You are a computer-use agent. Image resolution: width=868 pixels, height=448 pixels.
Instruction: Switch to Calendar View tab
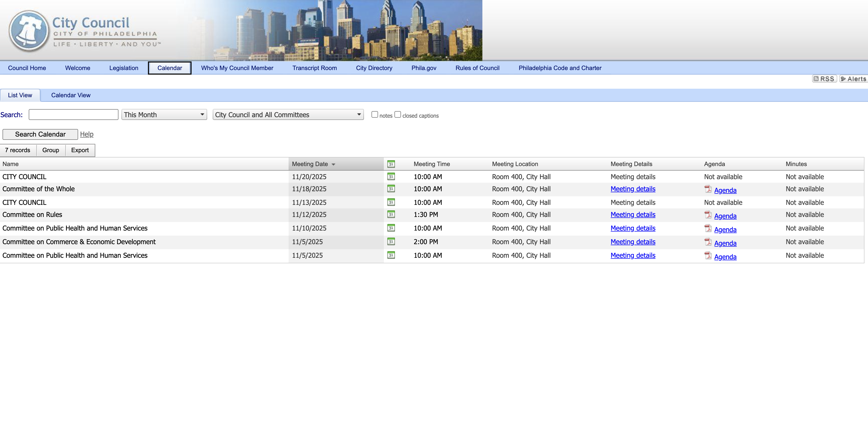point(71,95)
